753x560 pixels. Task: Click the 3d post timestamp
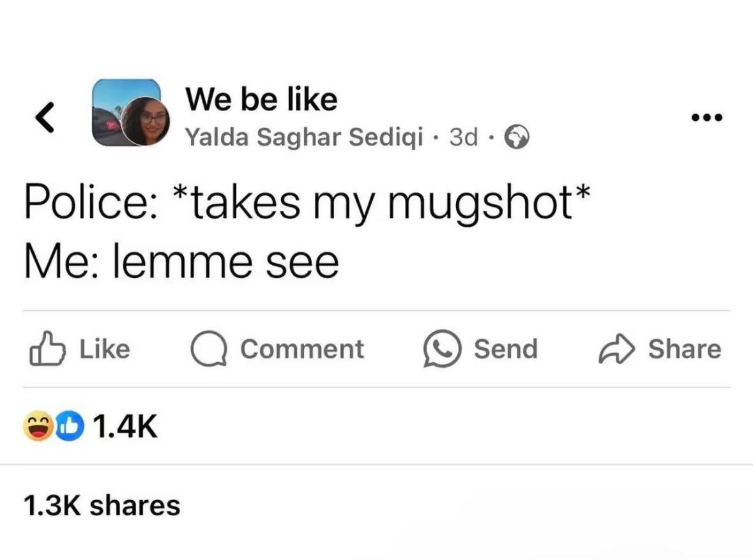pyautogui.click(x=463, y=136)
